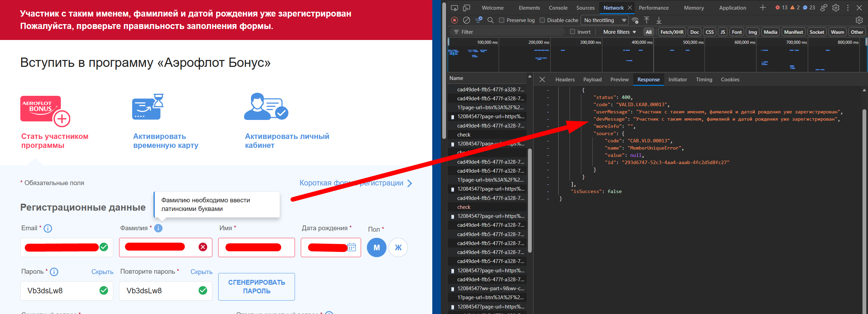868x314 pixels.
Task: Click the personal account activation icon
Action: tap(266, 107)
